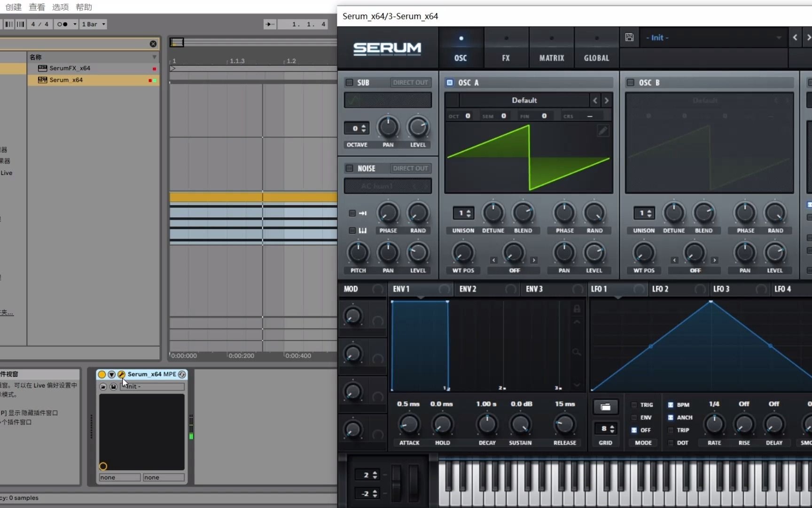Click the noise one-shot arrow icon
812x508 pixels.
click(x=363, y=213)
